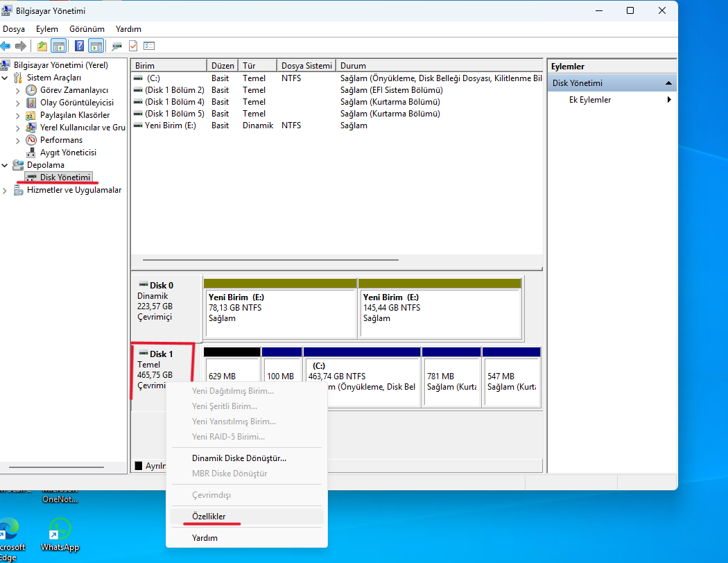Open the blue Help question mark icon

coord(80,46)
